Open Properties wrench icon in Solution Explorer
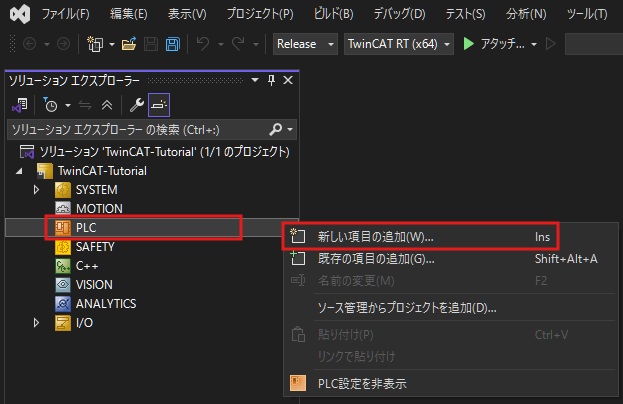 pos(138,104)
